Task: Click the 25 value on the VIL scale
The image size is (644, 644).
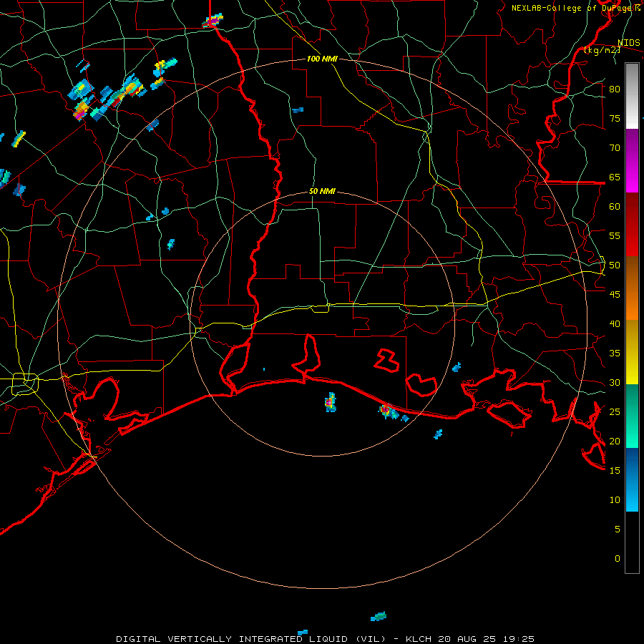Action: point(615,411)
